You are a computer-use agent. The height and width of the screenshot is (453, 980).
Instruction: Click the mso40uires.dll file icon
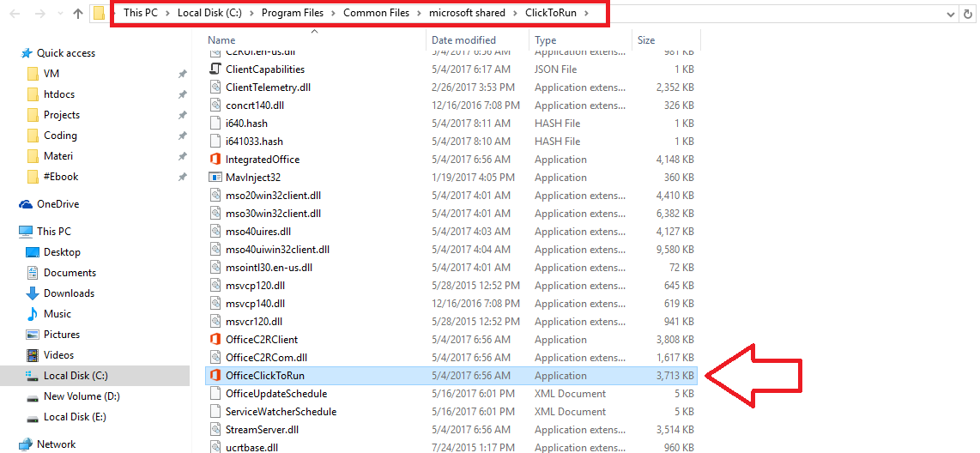point(215,232)
